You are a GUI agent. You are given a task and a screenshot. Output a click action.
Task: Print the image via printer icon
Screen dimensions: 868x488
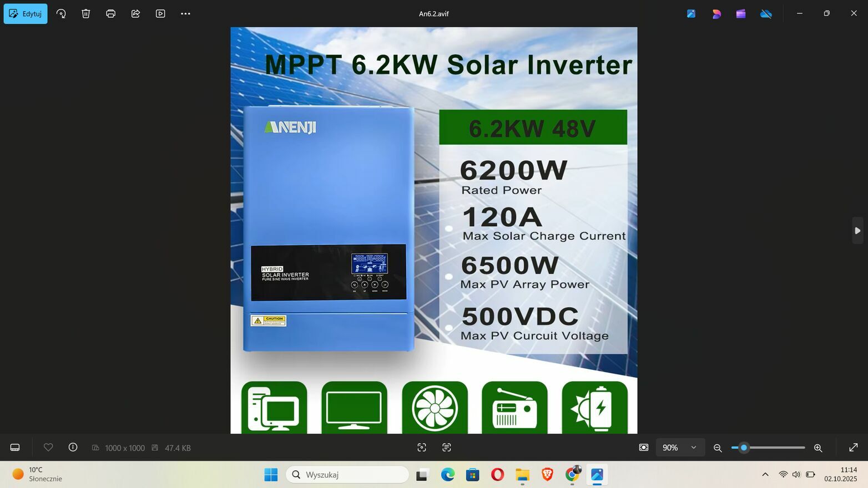tap(110, 14)
